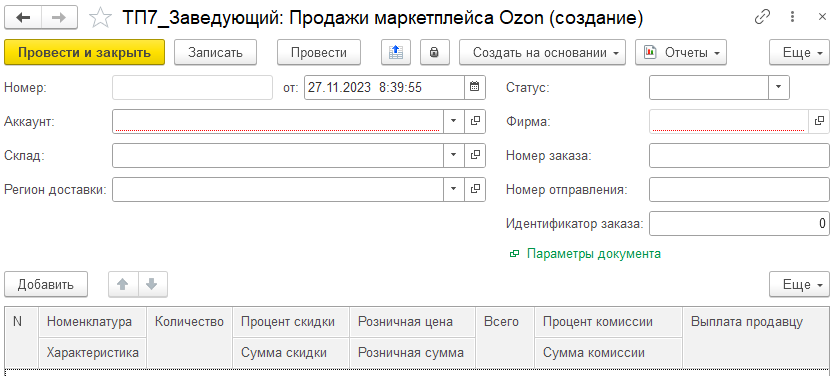Image resolution: width=835 pixels, height=376 pixels.
Task: Click the padlock icon button
Action: [435, 52]
